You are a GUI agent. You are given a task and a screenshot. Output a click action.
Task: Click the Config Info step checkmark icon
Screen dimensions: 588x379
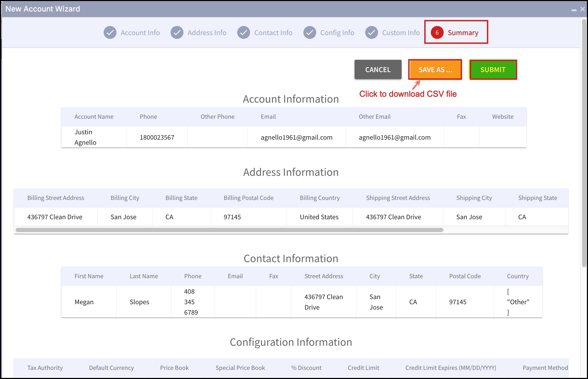point(310,33)
